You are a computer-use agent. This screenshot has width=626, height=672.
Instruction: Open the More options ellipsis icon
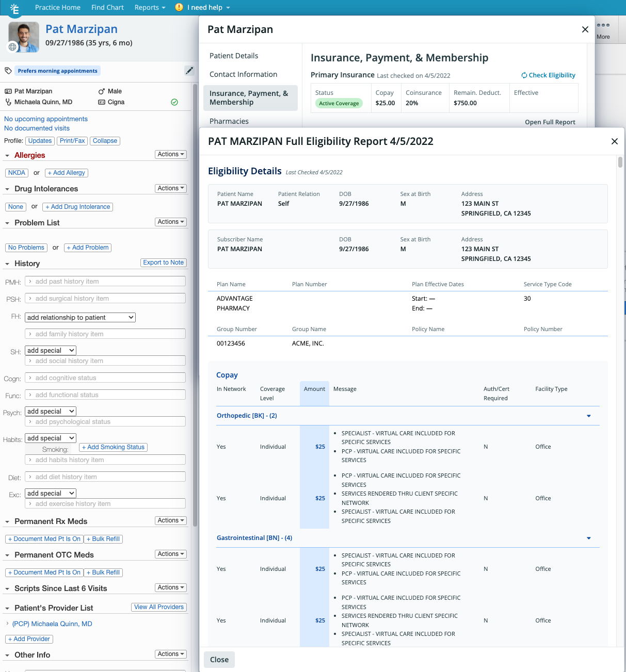(x=603, y=25)
